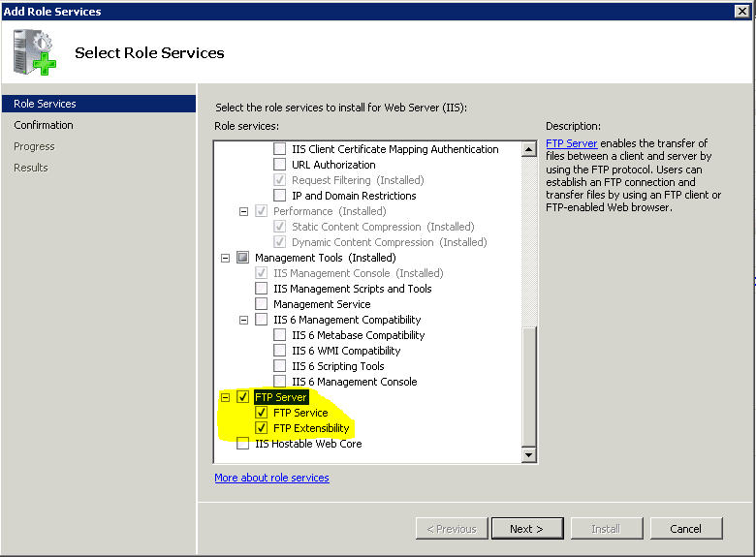Collapse the FTP Server tree node
The height and width of the screenshot is (557, 756).
pos(226,397)
